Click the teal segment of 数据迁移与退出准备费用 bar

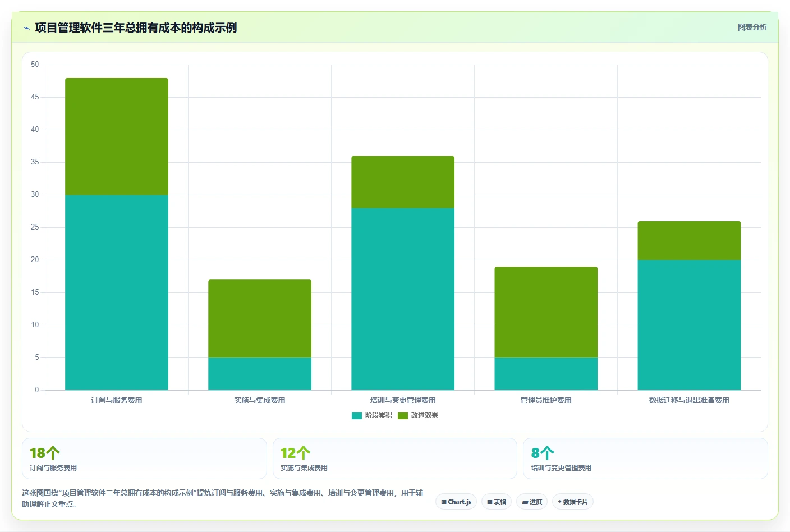pos(689,325)
